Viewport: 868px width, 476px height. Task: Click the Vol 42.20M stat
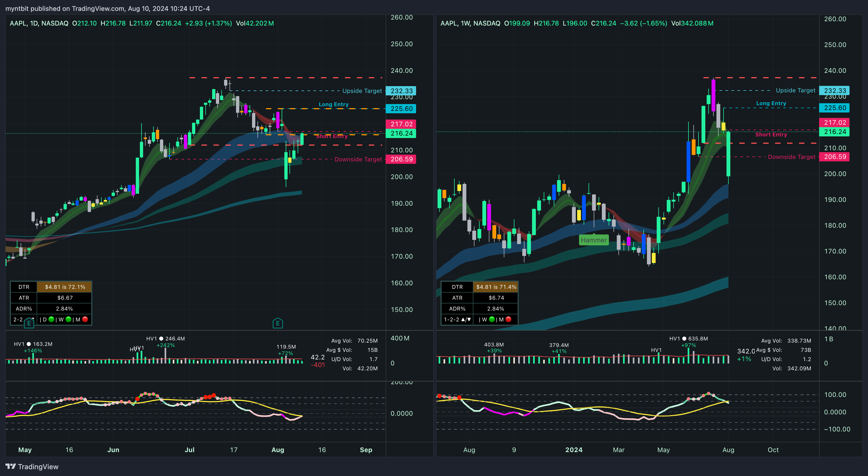pyautogui.click(x=360, y=368)
